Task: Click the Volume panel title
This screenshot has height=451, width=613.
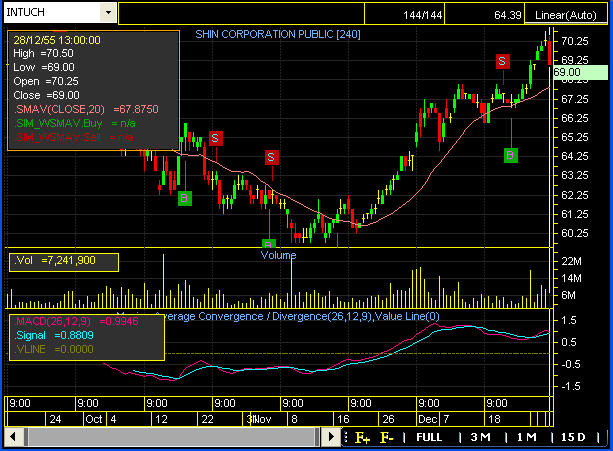Action: [278, 255]
